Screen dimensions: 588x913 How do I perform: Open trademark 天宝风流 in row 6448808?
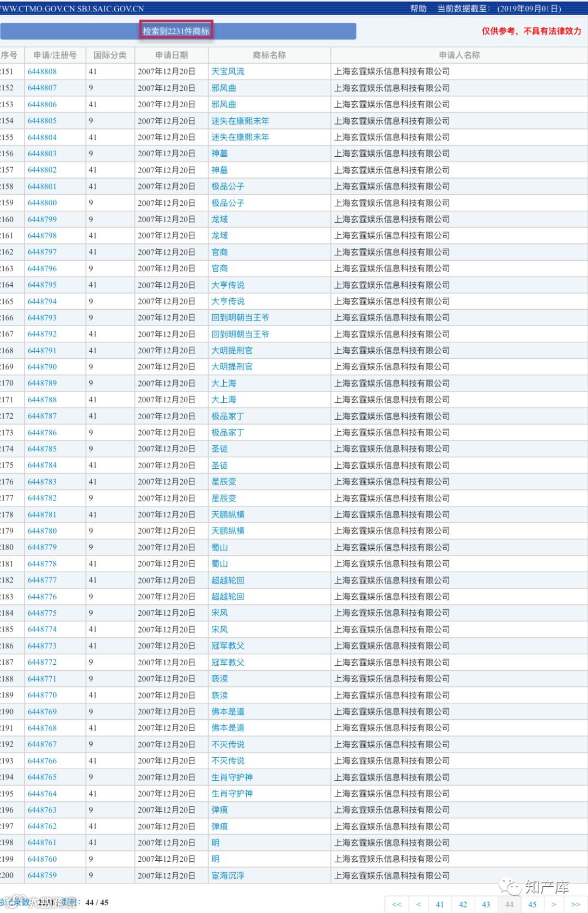228,71
